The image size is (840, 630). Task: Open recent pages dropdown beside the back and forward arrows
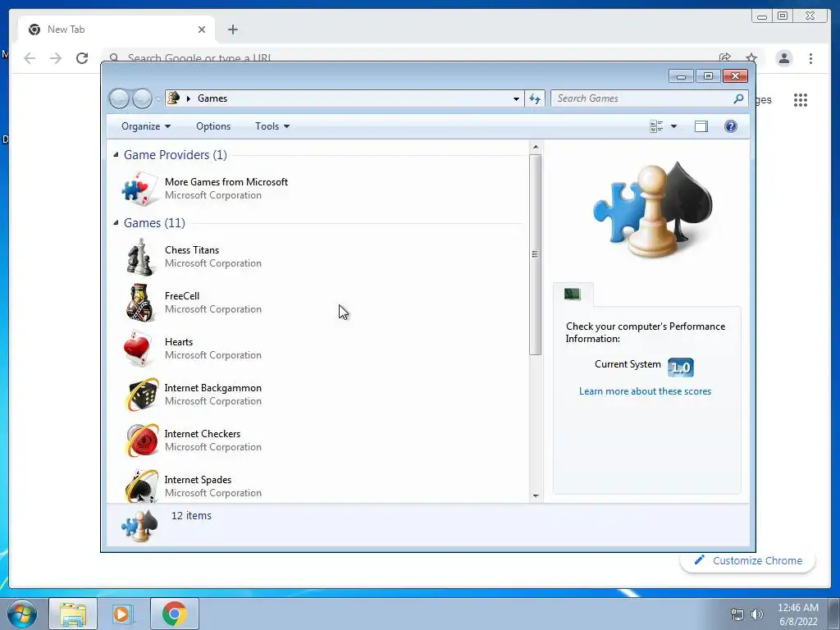(x=158, y=99)
